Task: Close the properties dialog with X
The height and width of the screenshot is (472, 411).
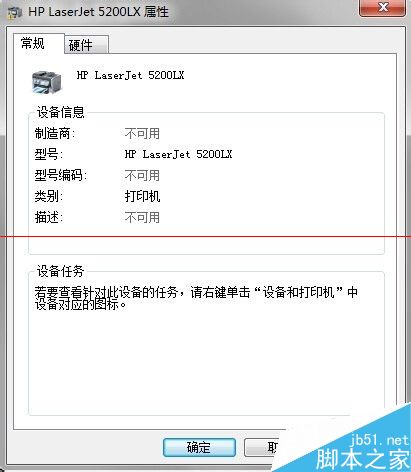Action: pos(383,7)
